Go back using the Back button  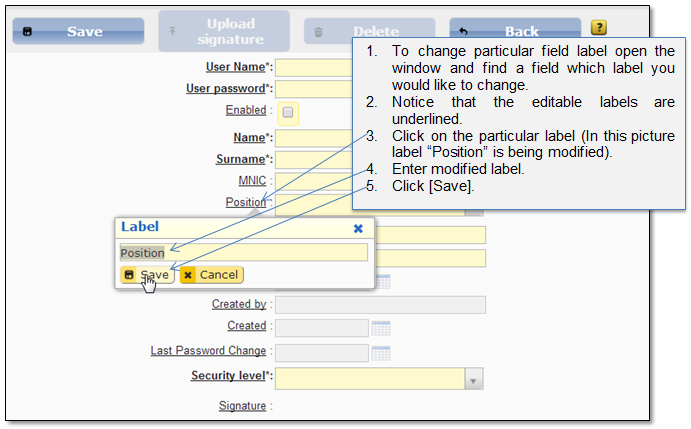(511, 31)
